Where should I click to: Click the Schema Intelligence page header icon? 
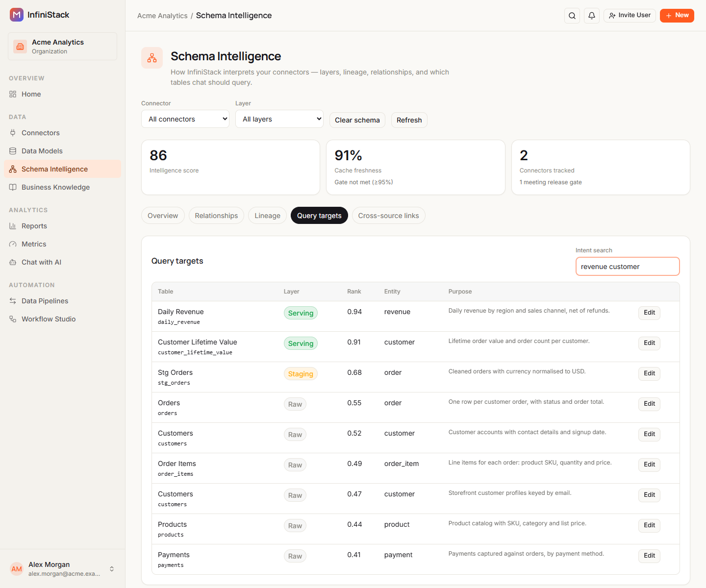152,58
